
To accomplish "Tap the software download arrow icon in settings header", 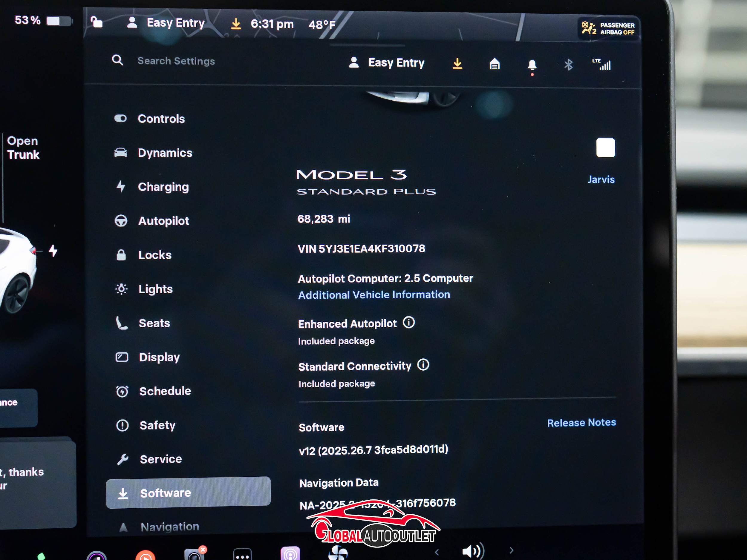I will pos(457,63).
